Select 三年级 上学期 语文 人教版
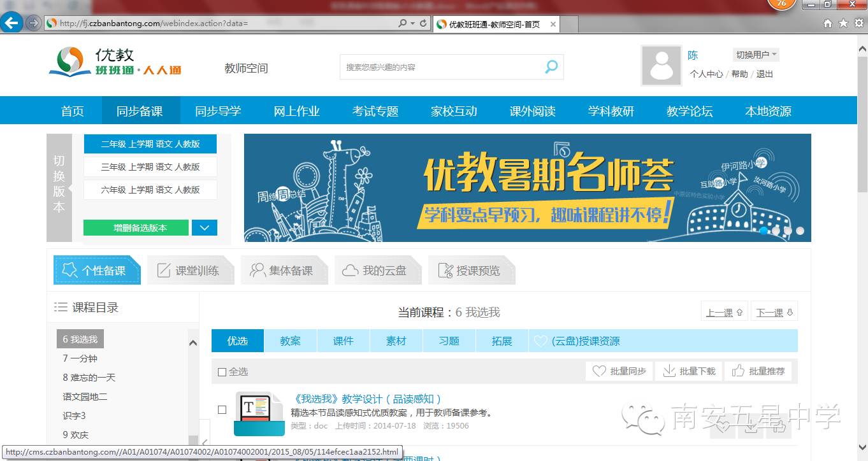Viewport: 868px width, 461px height. click(x=150, y=167)
